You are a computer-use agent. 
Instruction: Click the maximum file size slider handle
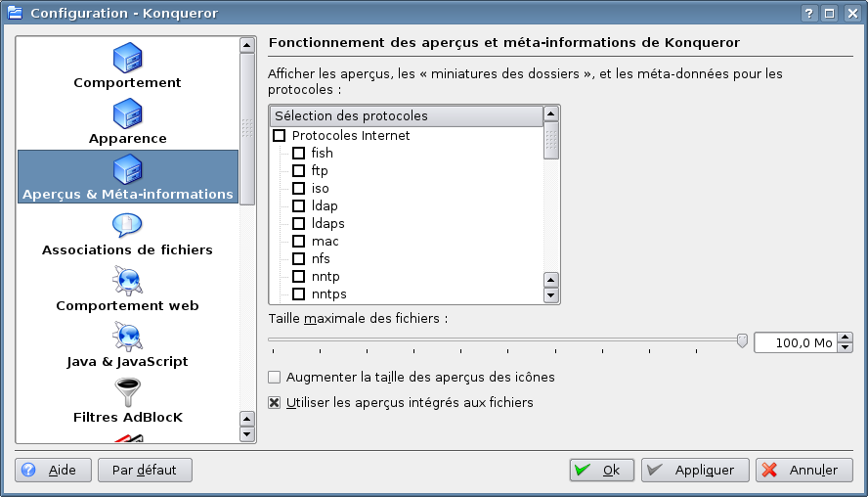tap(742, 340)
